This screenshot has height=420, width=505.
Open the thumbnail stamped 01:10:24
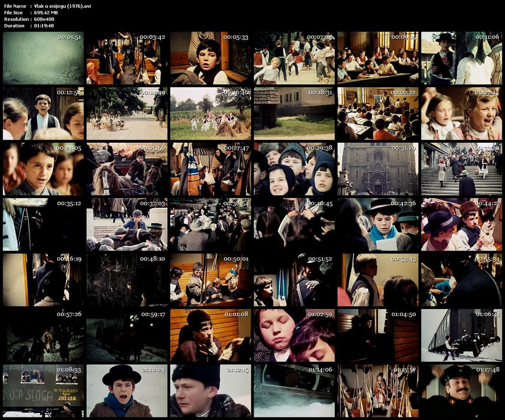[127, 391]
